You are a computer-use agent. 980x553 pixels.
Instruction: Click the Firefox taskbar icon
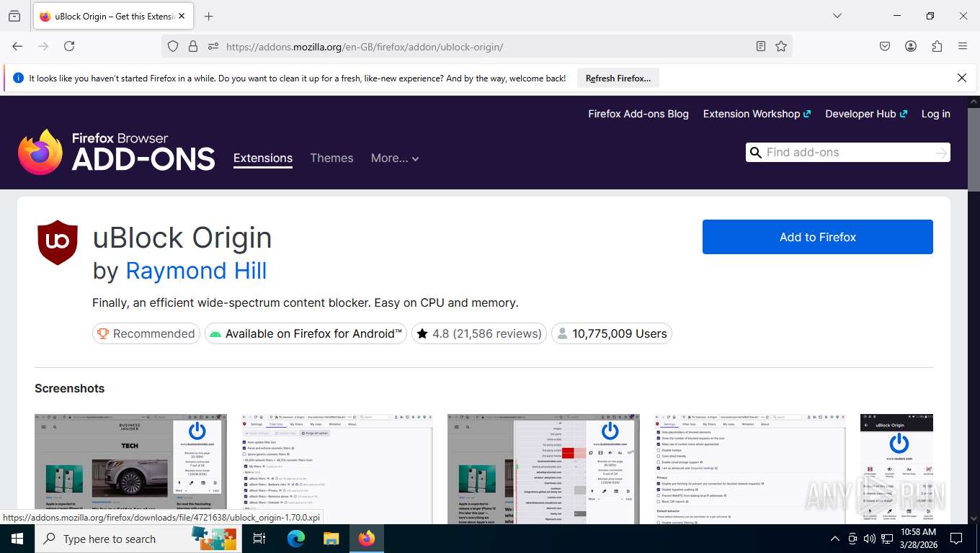pyautogui.click(x=367, y=539)
